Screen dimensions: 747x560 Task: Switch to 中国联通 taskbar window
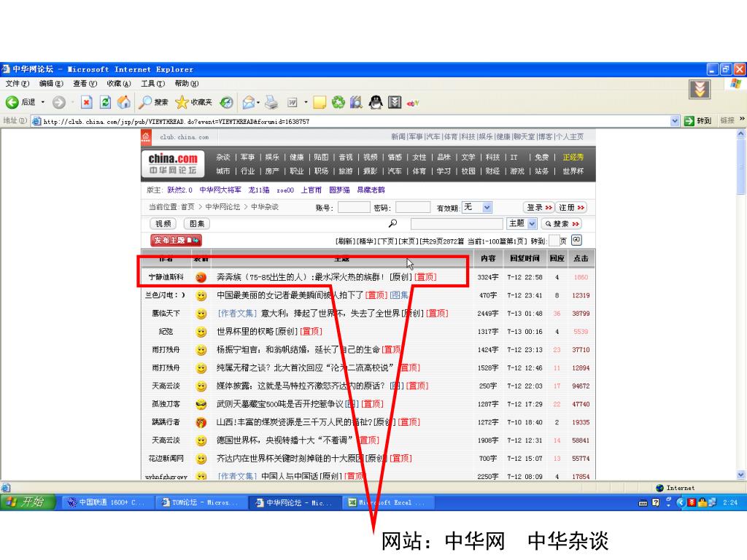tap(107, 502)
